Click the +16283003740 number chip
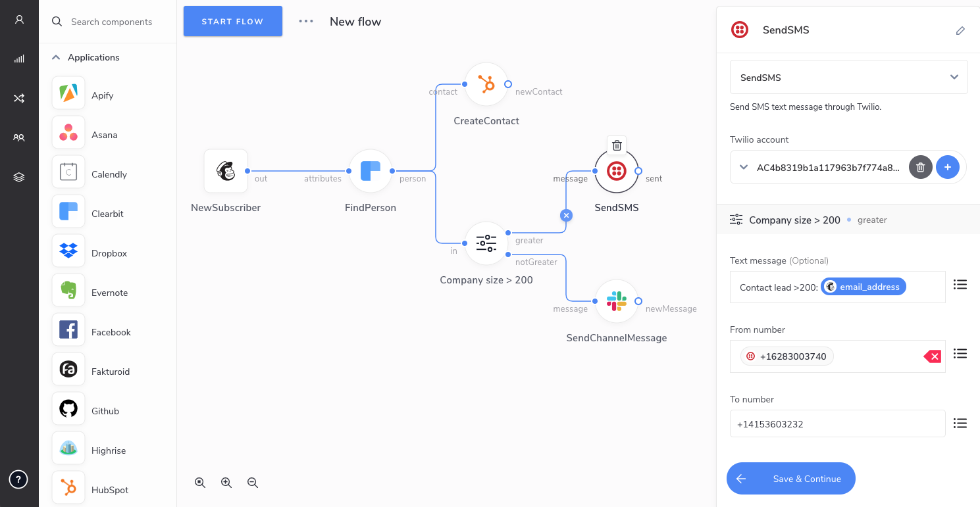The image size is (980, 507). 787,356
